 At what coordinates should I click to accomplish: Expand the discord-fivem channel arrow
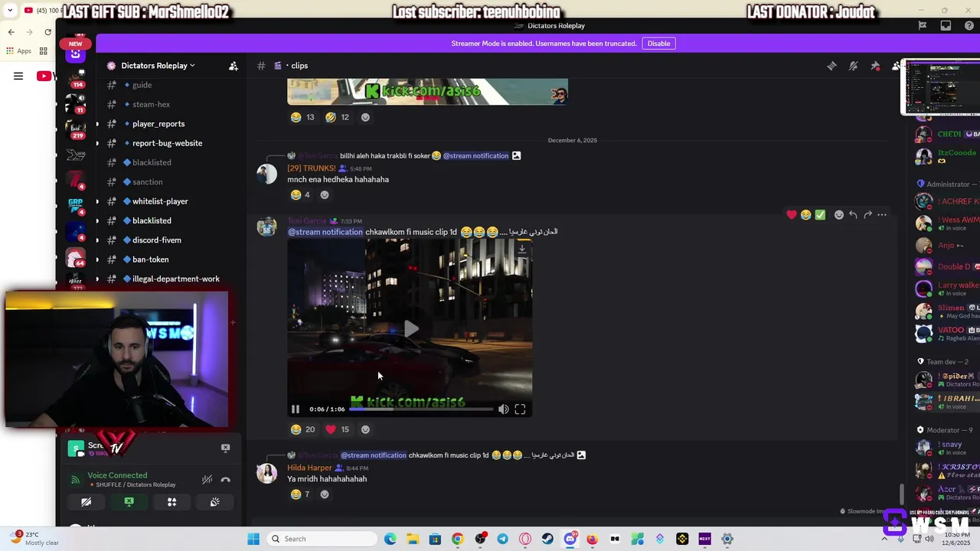click(x=96, y=240)
